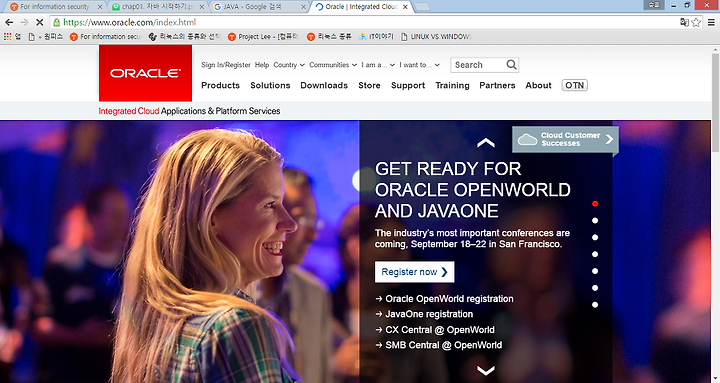720x383 pixels.
Task: Click the magnifying glass search icon
Action: (512, 65)
